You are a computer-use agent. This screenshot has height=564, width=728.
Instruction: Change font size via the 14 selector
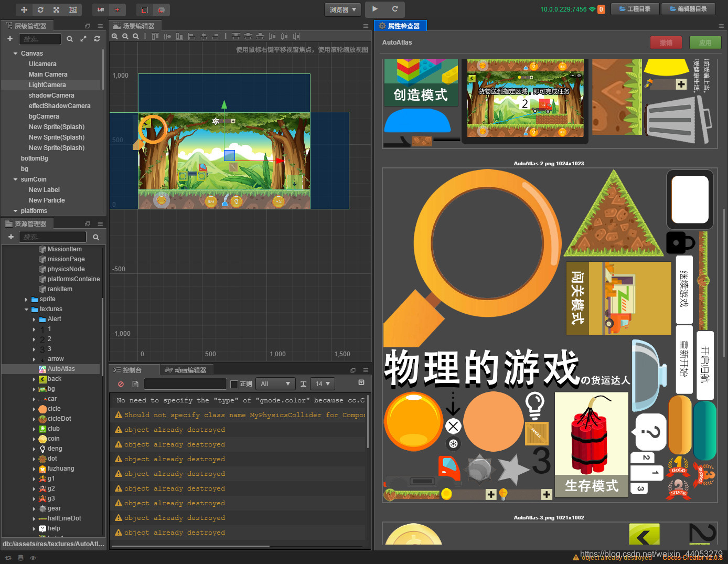[x=322, y=384]
